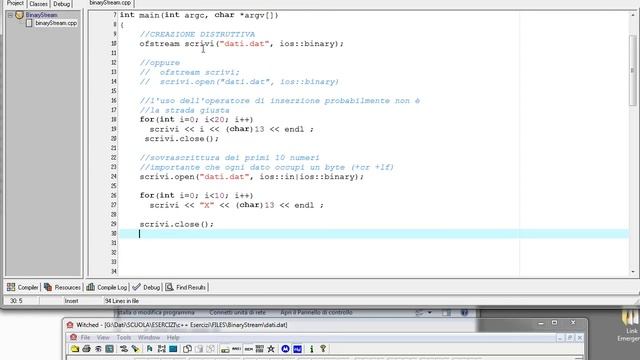Switch to the Project tab
Viewport: 640px width, 360px height.
pos(15,4)
